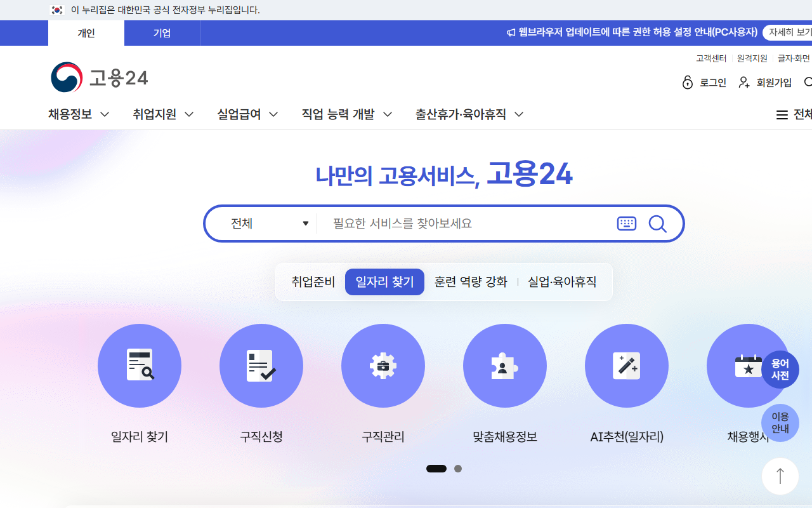The width and height of the screenshot is (812, 508).
Task: Select the 훈련 역량 강화 filter
Action: [471, 281]
